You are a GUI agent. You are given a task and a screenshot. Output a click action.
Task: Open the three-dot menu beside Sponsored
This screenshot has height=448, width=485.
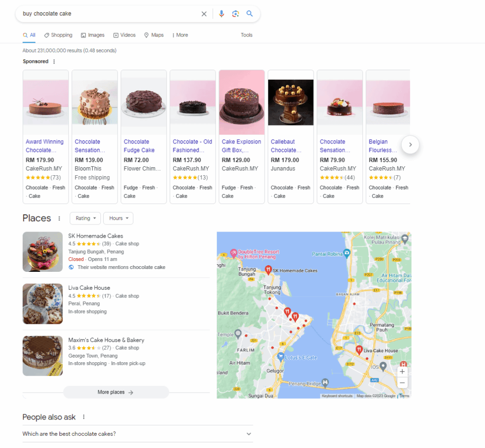coord(54,61)
